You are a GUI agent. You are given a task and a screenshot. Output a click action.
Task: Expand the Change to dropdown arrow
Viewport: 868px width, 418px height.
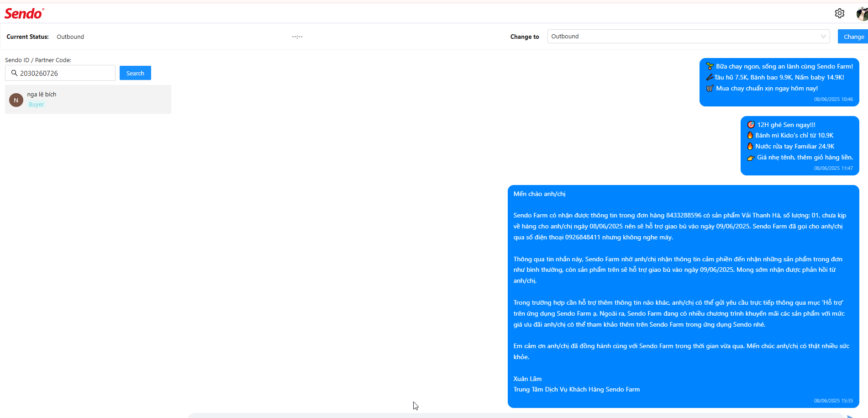823,37
